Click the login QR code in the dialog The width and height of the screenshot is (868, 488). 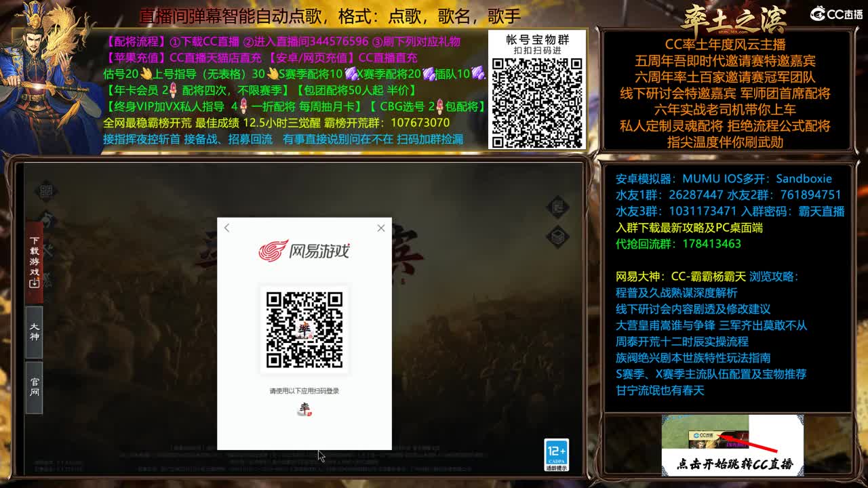click(x=304, y=329)
